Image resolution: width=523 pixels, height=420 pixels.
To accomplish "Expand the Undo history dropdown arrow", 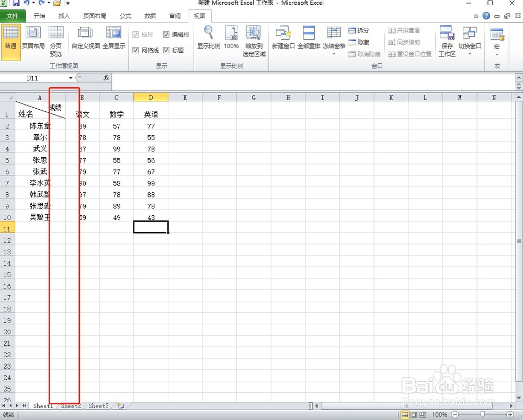I will [33, 3].
